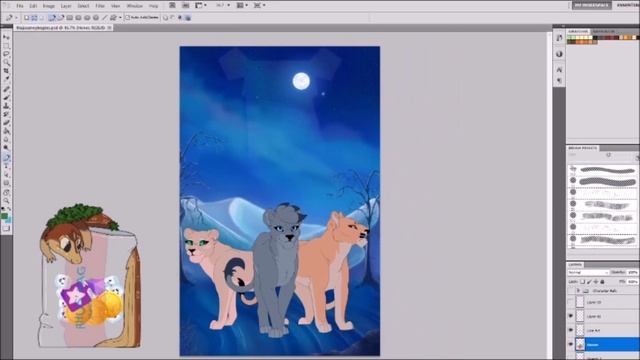Click lock position icon in Layers
Image resolution: width=640 pixels, height=360 pixels.
tap(596, 282)
